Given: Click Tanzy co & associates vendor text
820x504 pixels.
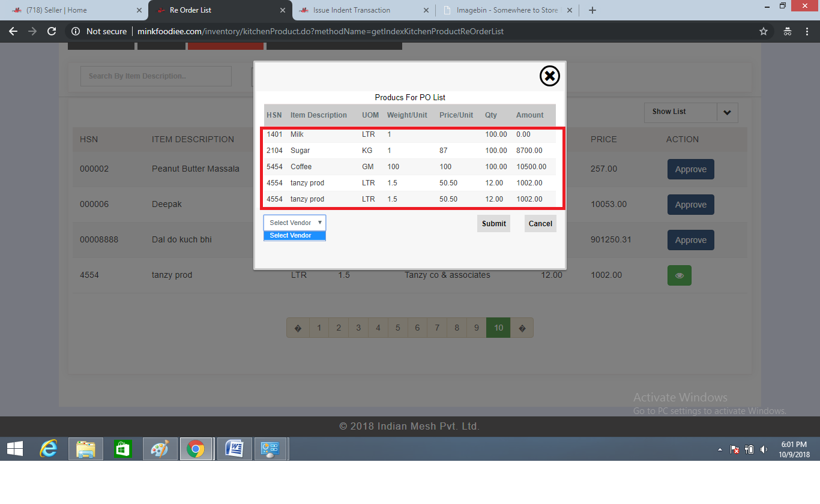Looking at the screenshot, I should [447, 275].
